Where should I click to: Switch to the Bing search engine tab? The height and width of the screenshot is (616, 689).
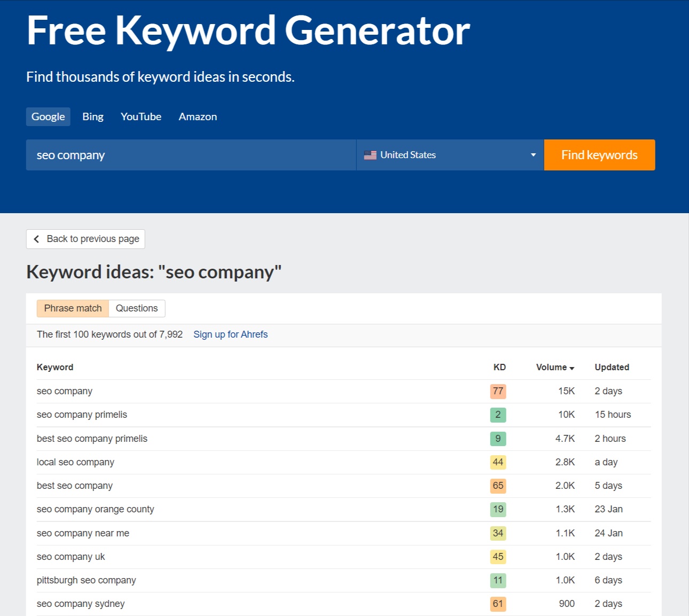[x=92, y=116]
